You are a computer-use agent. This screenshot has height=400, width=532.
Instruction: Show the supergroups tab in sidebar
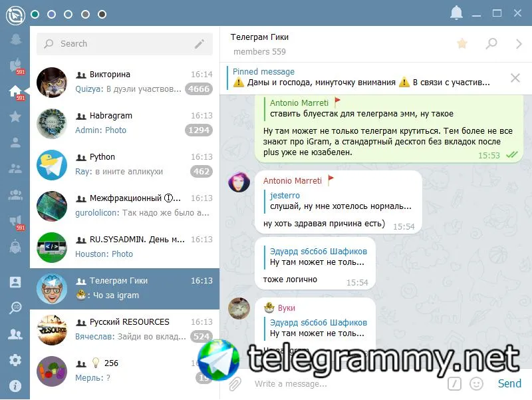pos(15,194)
